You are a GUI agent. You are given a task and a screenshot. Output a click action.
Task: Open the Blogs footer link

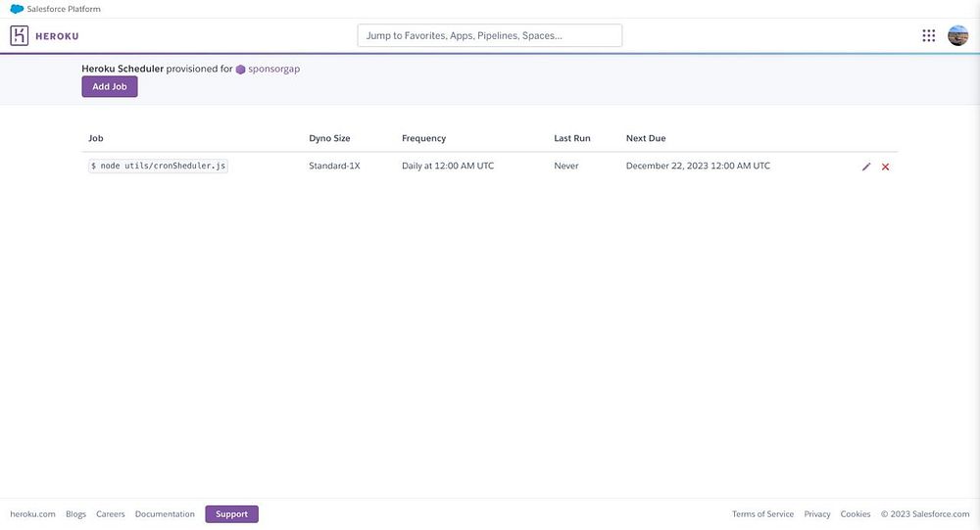tap(75, 513)
